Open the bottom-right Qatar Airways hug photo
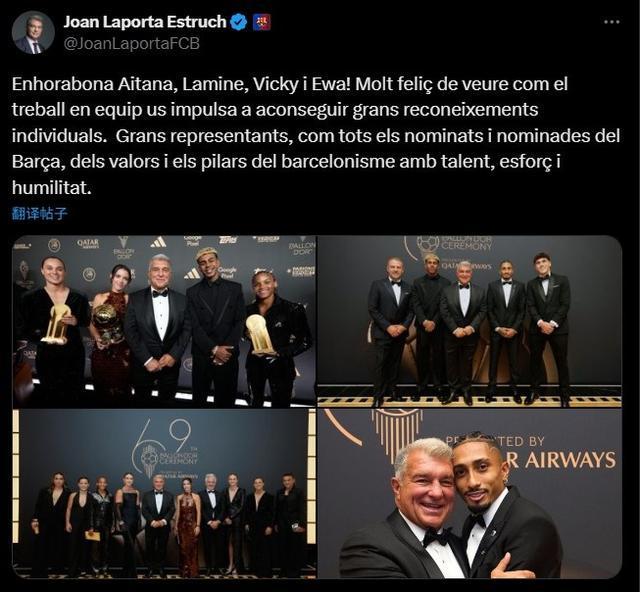This screenshot has width=640, height=592. [x=469, y=494]
